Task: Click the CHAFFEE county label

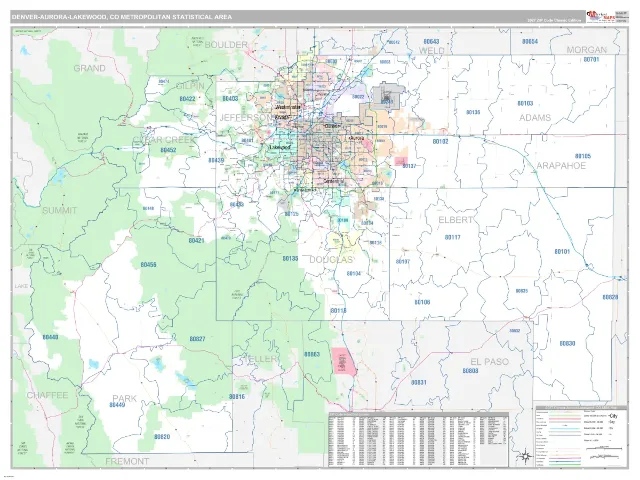Action: coord(47,395)
